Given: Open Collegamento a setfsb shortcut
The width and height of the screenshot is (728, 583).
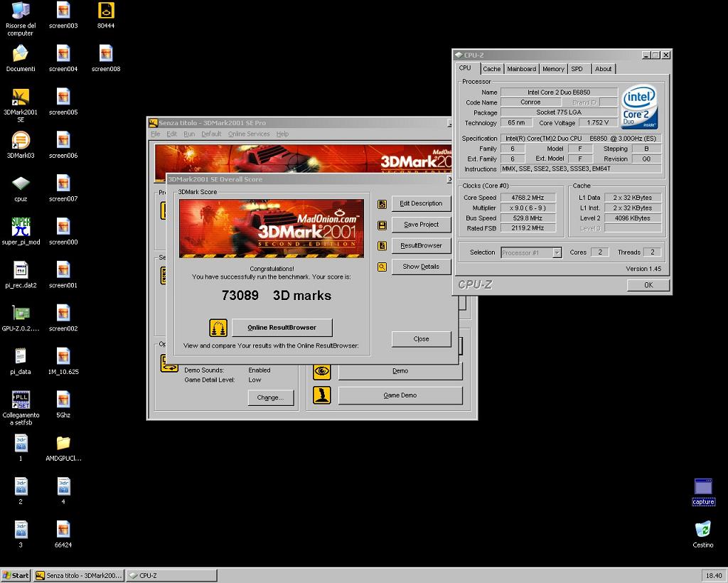Looking at the screenshot, I should pos(21,407).
